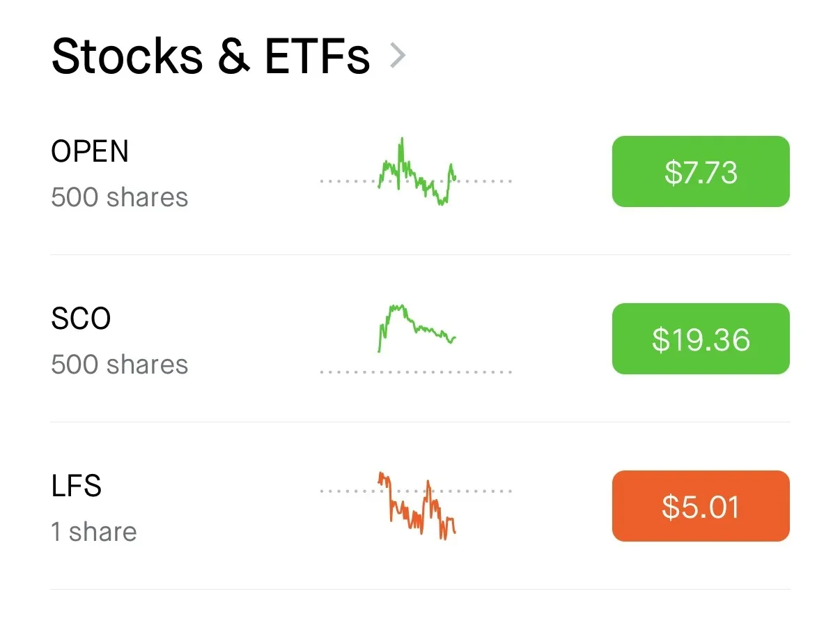
Task: Tap the SCO ticker symbol
Action: 81,319
